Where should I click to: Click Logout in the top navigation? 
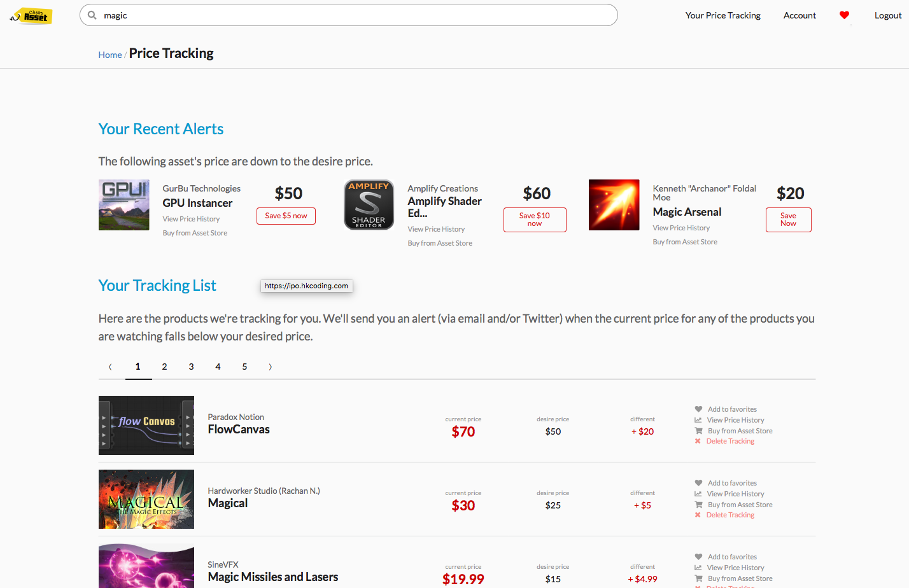[x=888, y=15]
